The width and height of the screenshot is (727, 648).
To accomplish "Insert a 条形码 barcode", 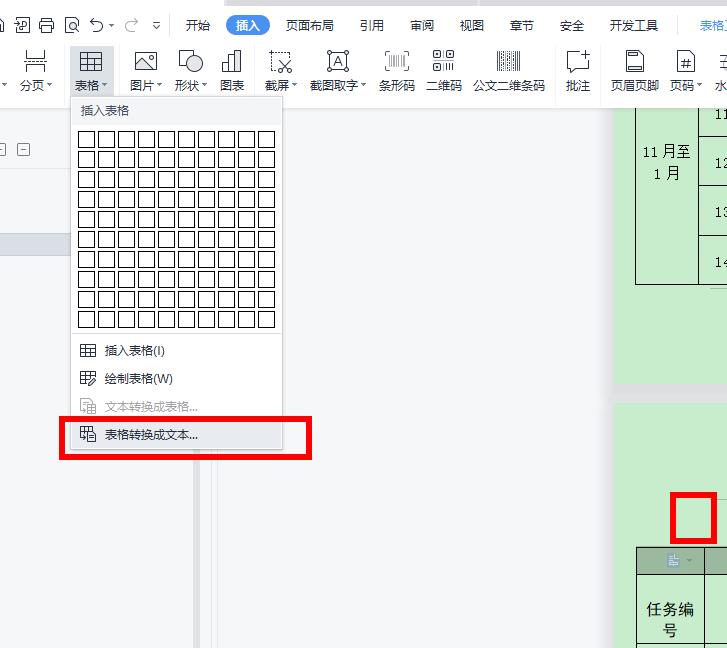I will point(397,61).
